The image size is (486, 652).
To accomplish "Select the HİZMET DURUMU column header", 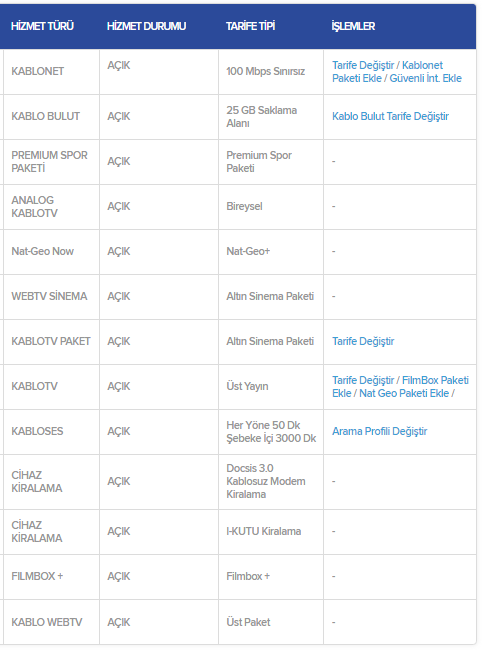I will (x=146, y=26).
